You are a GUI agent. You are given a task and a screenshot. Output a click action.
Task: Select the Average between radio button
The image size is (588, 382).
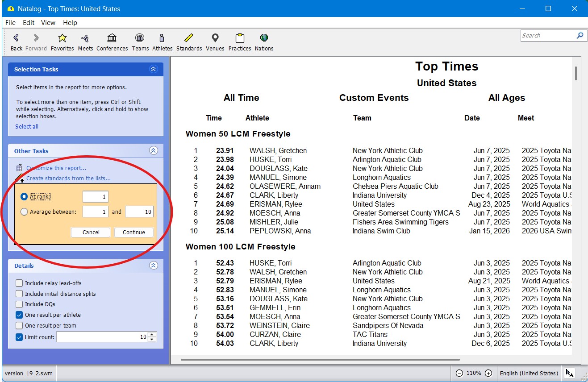24,212
